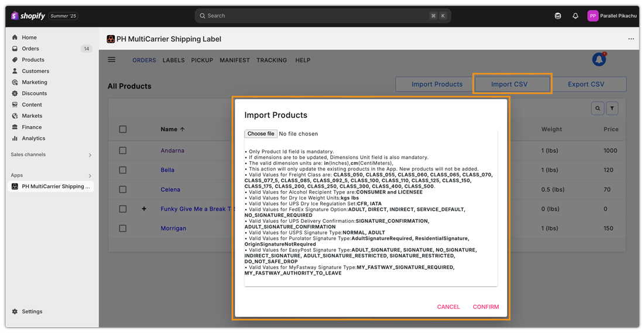Check the Celena row checkbox

tap(123, 189)
